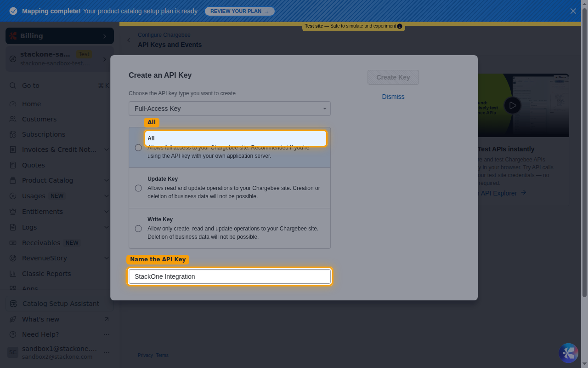Image resolution: width=588 pixels, height=368 pixels.
Task: Expand the Entitlements menu
Action: (x=107, y=212)
